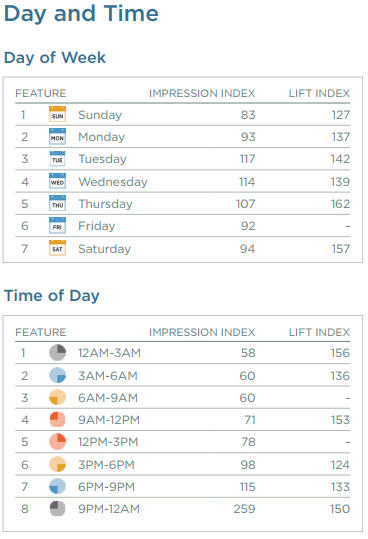Select the 9PM-12AM dark clock icon

tap(57, 508)
